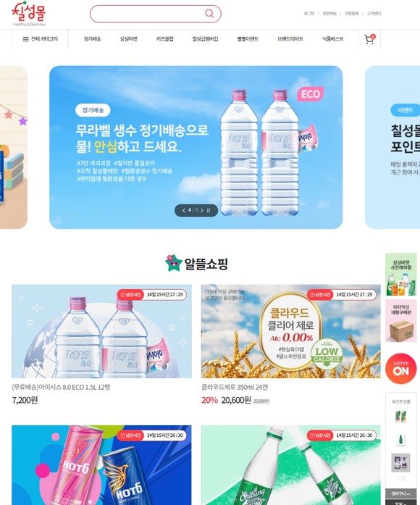Click the 고객센터 link
The image size is (420, 505).
[374, 14]
